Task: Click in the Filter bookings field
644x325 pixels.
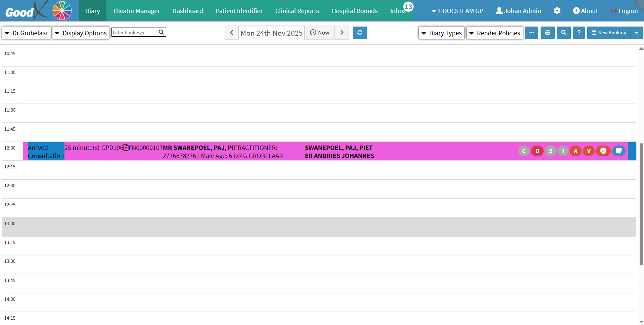Action: tap(134, 32)
